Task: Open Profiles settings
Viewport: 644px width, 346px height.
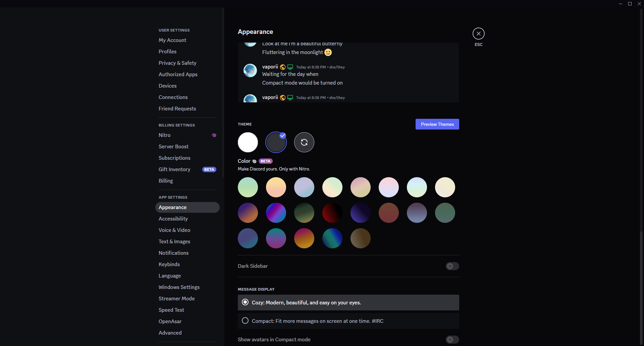Action: point(187,52)
